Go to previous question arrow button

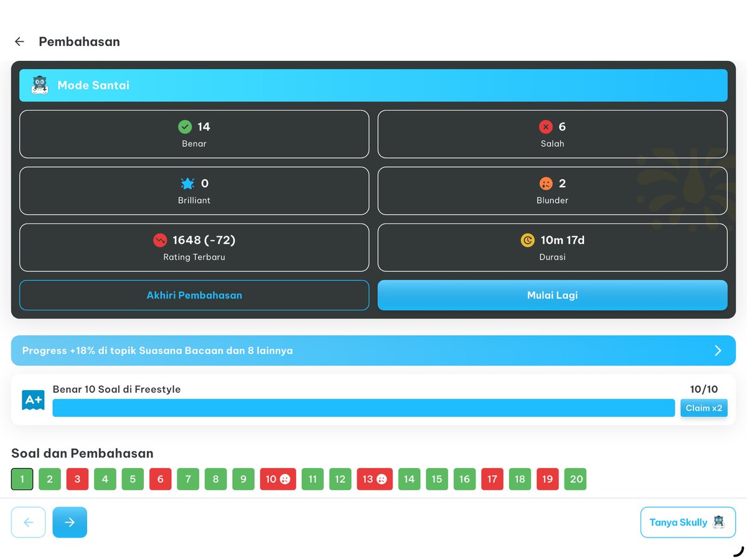28,522
